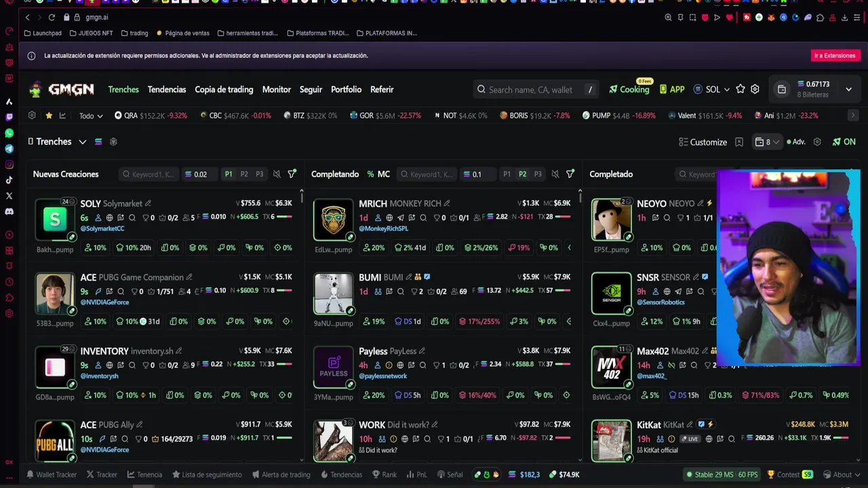Image resolution: width=868 pixels, height=488 pixels.
Task: Expand the About menu in footer
Action: pos(842,474)
